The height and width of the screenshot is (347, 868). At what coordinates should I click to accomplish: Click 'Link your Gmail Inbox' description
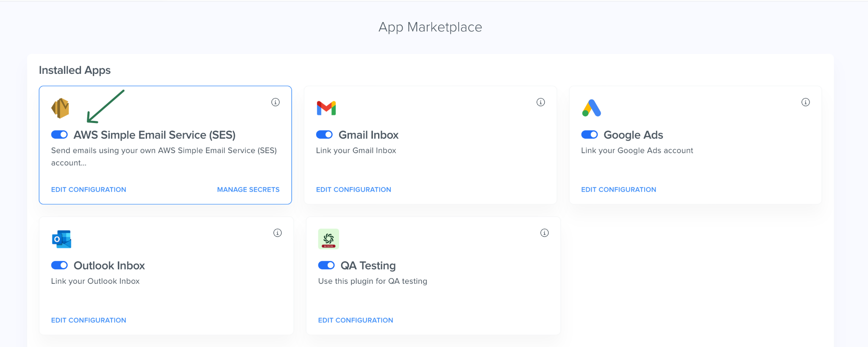coord(356,151)
